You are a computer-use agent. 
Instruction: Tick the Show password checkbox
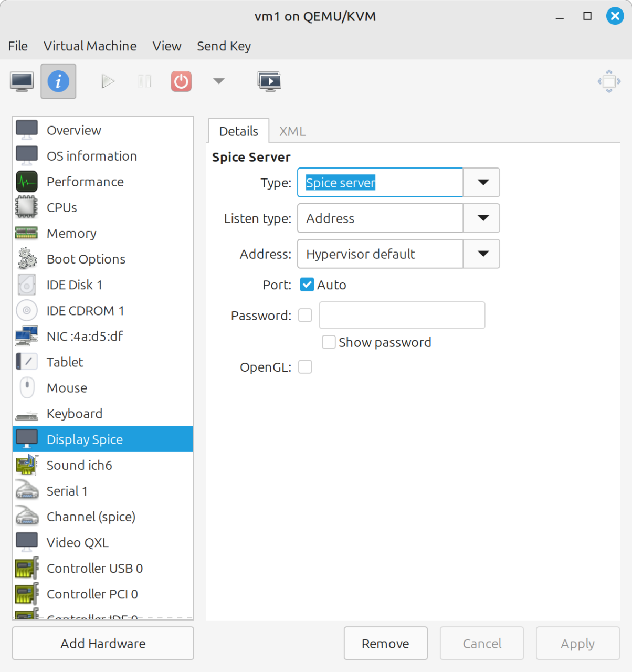329,342
